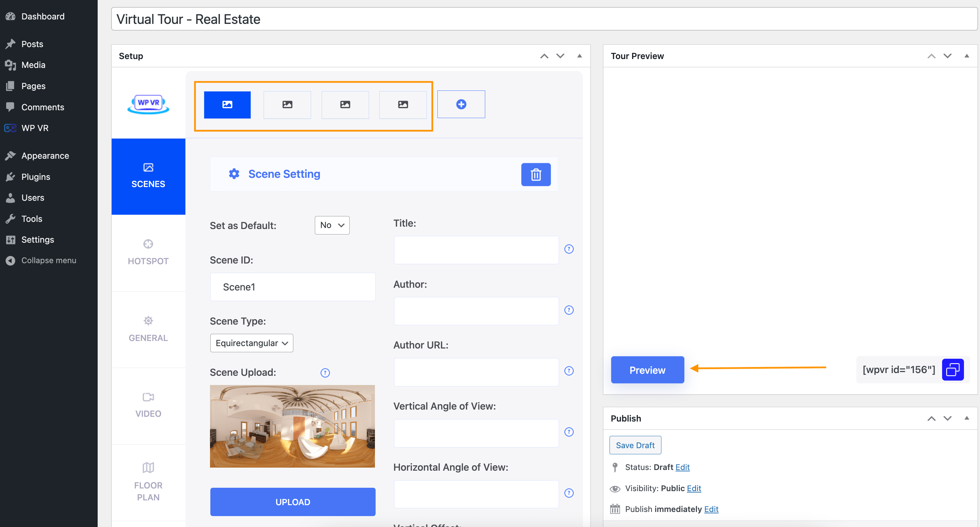
Task: Click the add new scene plus icon
Action: click(461, 104)
